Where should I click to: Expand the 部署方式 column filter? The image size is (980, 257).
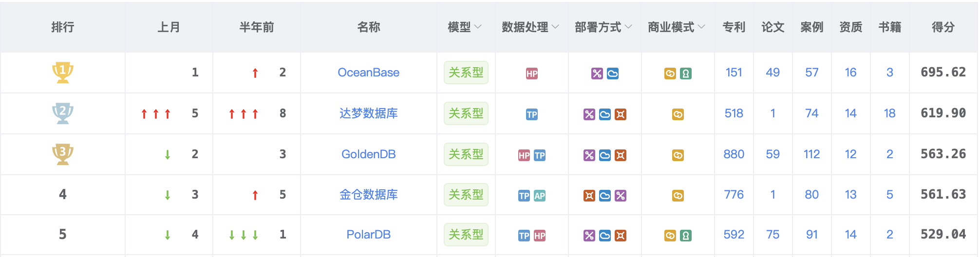(628, 27)
